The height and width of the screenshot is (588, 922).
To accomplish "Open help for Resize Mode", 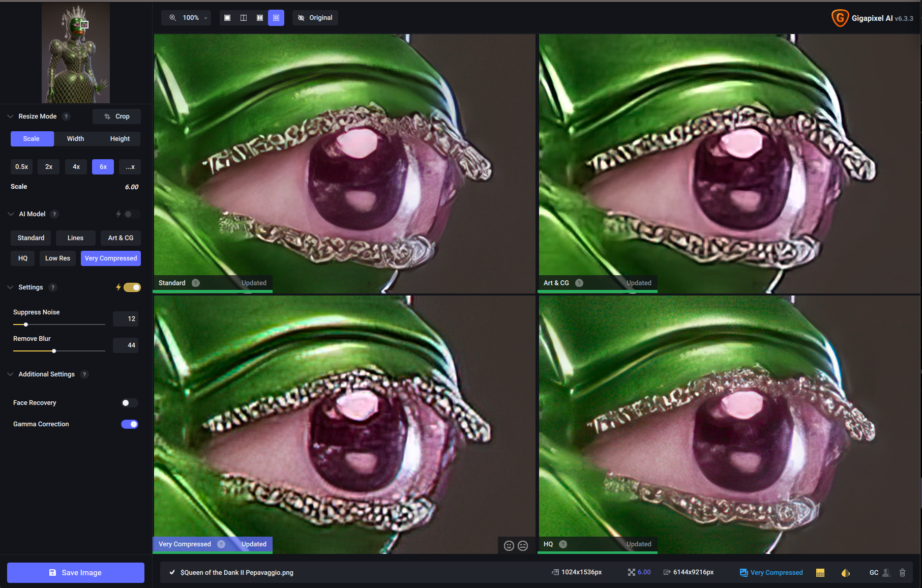I will pos(66,116).
